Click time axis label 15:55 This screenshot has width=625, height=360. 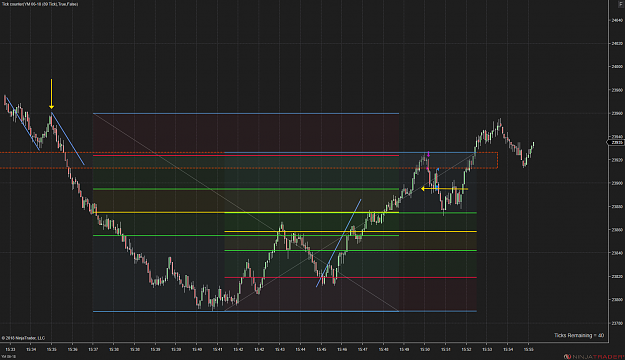pos(528,350)
